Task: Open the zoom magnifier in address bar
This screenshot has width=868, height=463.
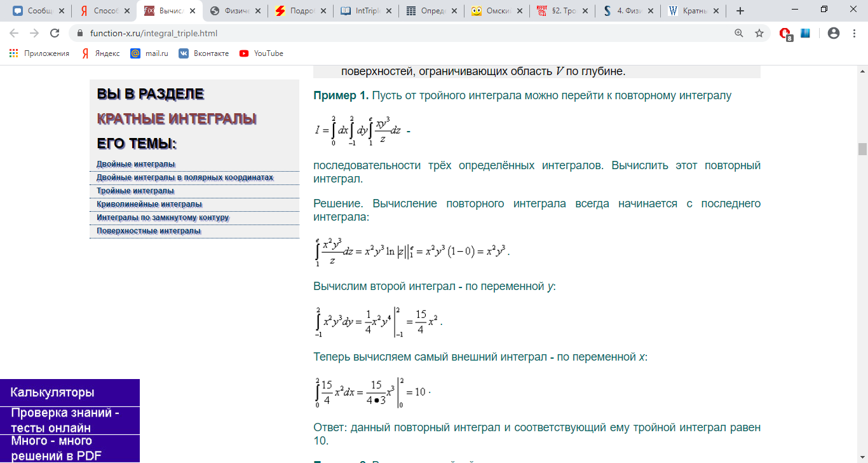Action: pyautogui.click(x=739, y=33)
